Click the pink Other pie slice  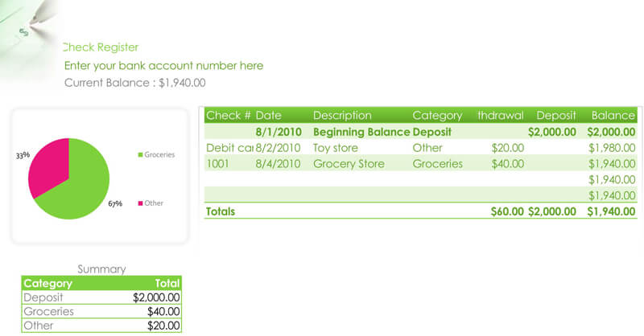[47, 164]
